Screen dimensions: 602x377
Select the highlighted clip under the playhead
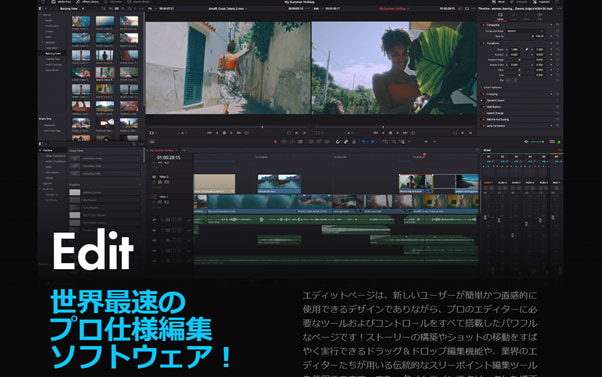click(416, 184)
